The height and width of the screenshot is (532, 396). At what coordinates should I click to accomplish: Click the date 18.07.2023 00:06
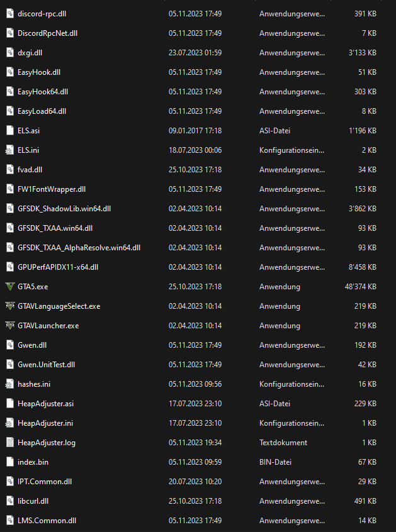[x=195, y=150]
